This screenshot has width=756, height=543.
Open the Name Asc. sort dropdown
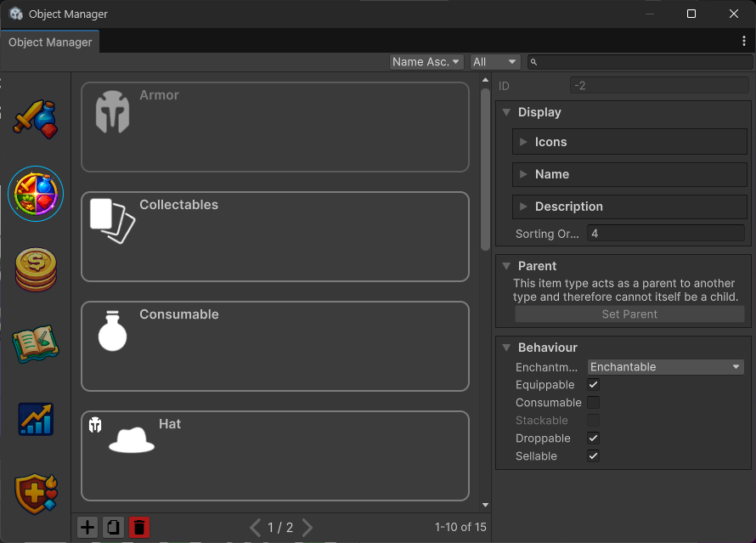[426, 62]
